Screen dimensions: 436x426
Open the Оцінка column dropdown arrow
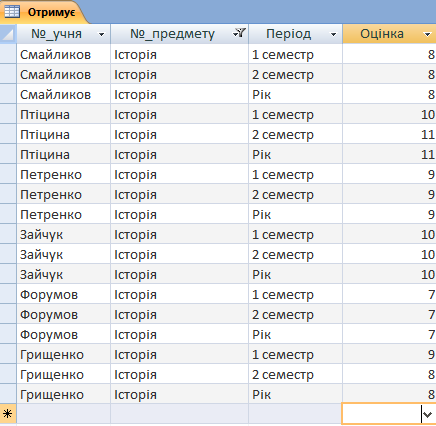coord(427,34)
